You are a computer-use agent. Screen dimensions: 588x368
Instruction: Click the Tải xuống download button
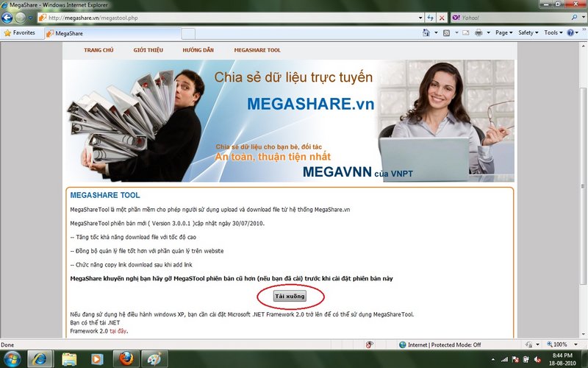[290, 295]
